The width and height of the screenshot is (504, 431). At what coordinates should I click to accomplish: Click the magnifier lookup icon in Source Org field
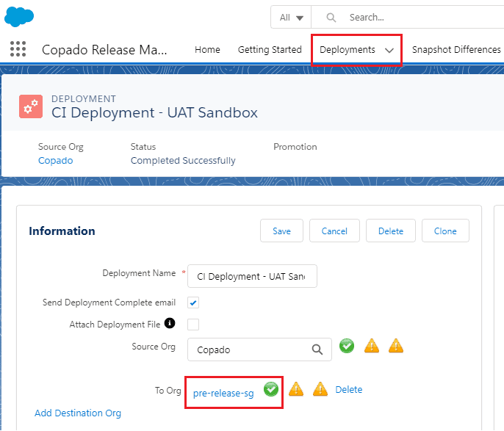[317, 350]
